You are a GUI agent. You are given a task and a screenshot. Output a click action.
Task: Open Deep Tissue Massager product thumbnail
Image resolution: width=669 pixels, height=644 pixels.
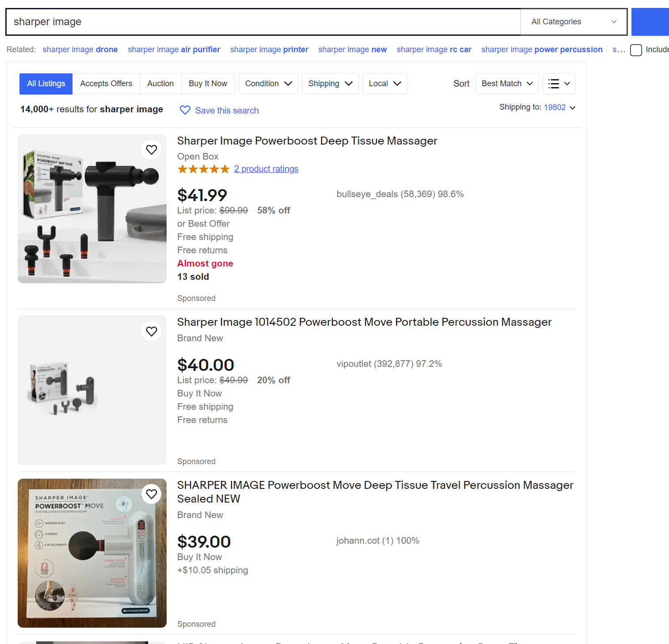coord(92,209)
